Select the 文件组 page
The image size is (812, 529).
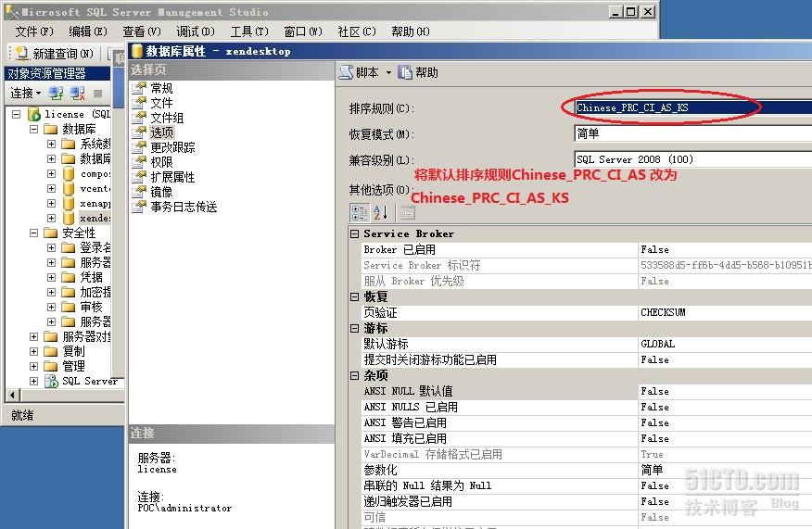[167, 118]
